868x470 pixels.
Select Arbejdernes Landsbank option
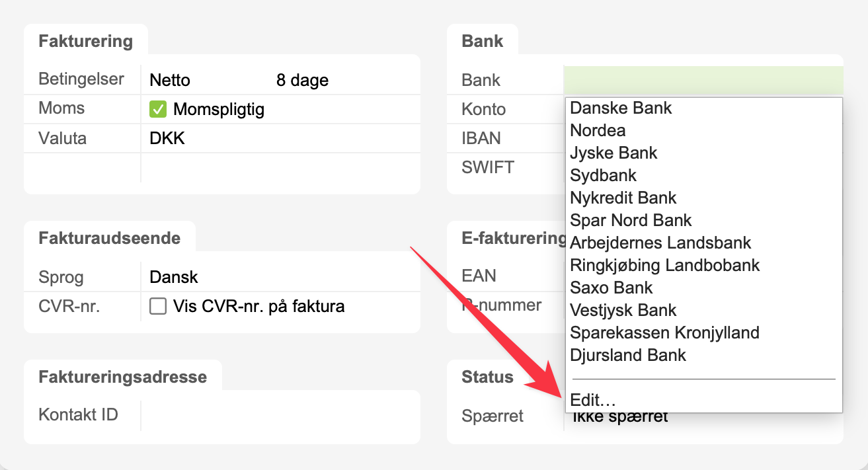pyautogui.click(x=660, y=243)
